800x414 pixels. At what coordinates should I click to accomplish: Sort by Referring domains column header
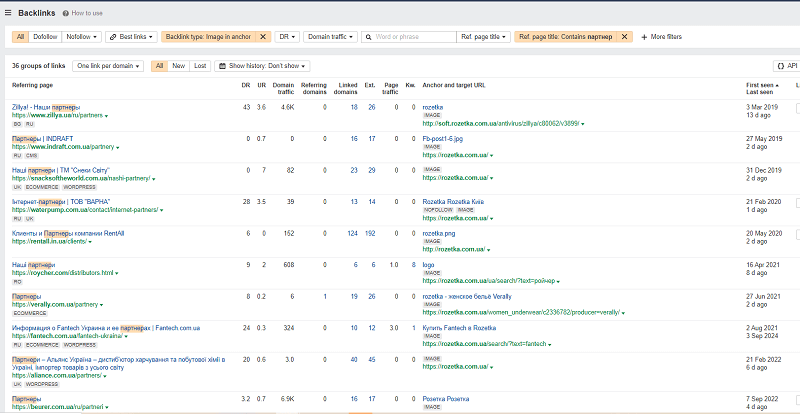(x=314, y=88)
